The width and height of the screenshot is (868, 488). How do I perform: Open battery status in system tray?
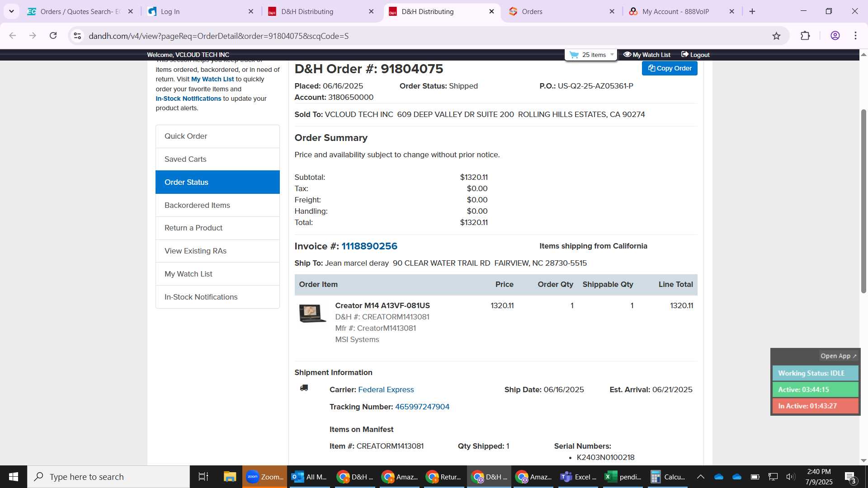(x=755, y=477)
